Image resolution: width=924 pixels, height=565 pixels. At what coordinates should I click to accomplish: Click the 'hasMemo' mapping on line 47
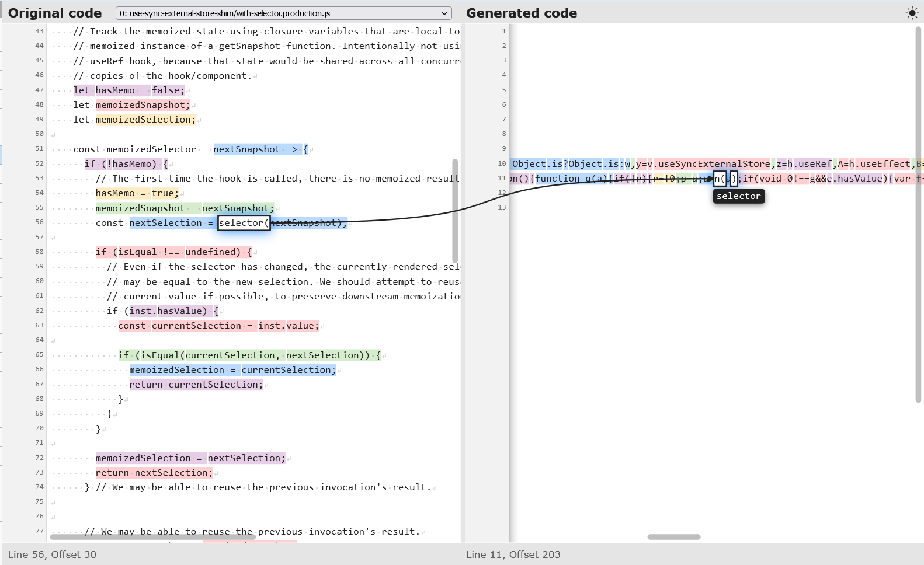[115, 90]
